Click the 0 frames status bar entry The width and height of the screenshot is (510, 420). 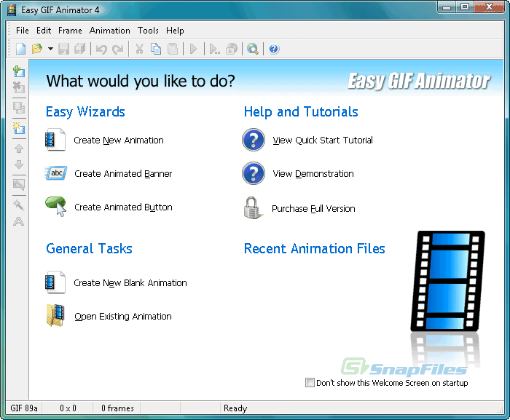(x=117, y=408)
